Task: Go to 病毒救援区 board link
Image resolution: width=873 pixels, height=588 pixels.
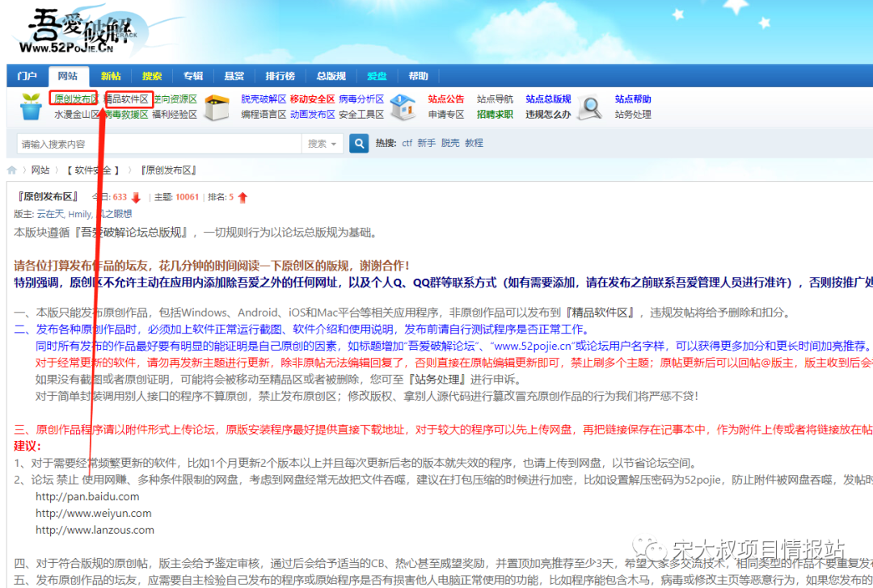Action: click(126, 115)
